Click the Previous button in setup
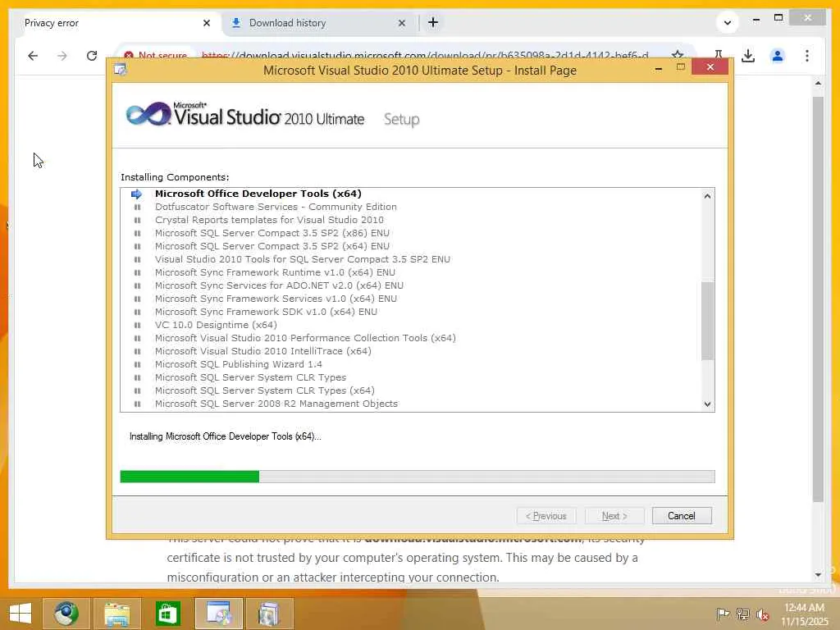Image resolution: width=840 pixels, height=630 pixels. point(546,516)
